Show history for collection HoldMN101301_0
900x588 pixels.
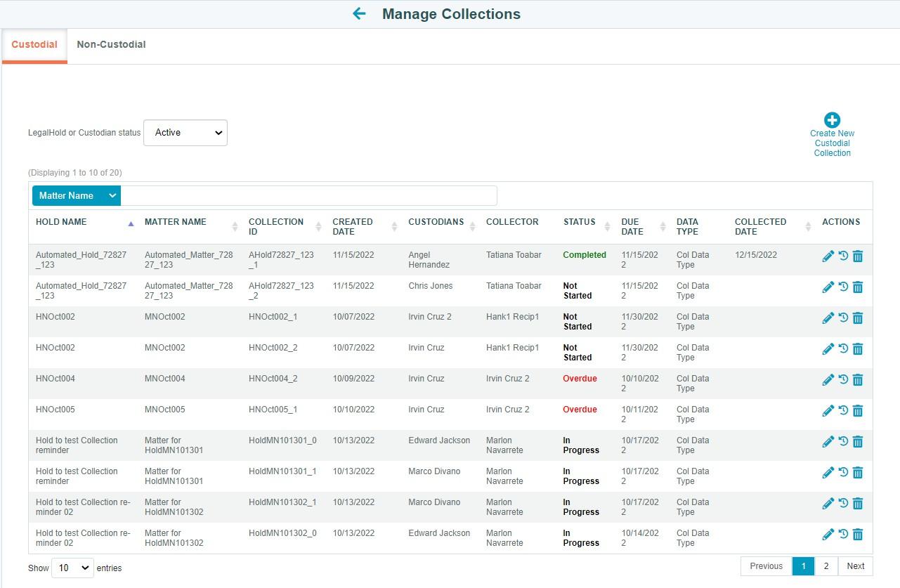click(843, 442)
